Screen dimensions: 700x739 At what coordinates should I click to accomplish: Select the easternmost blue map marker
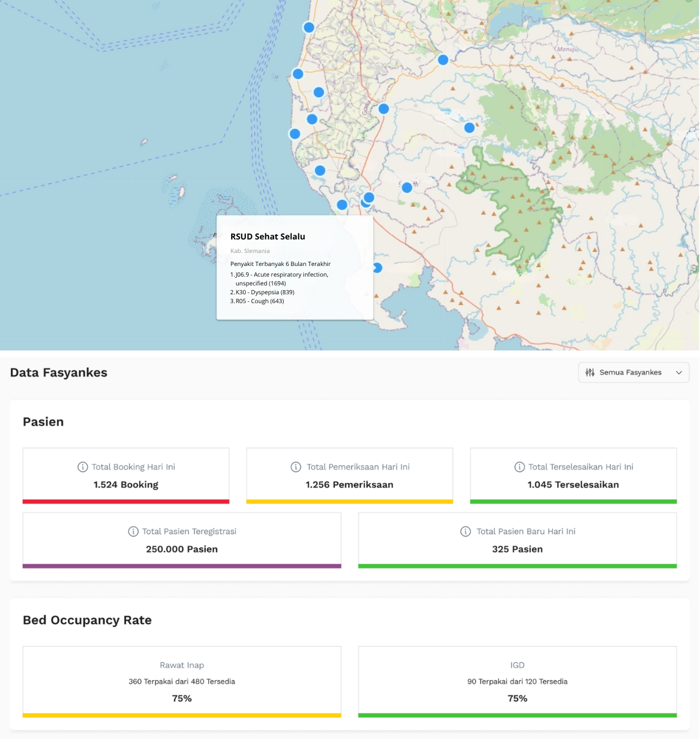pyautogui.click(x=469, y=127)
